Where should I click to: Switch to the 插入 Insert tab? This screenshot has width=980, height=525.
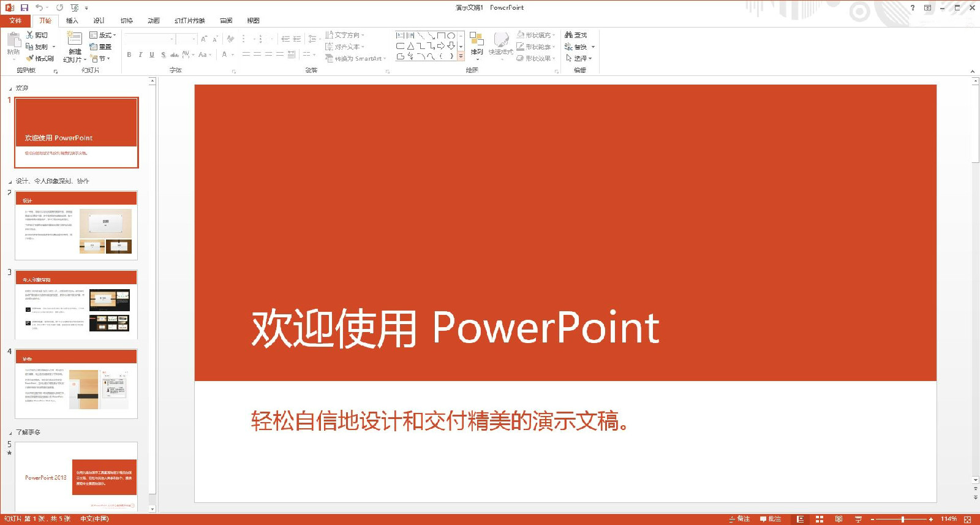72,20
